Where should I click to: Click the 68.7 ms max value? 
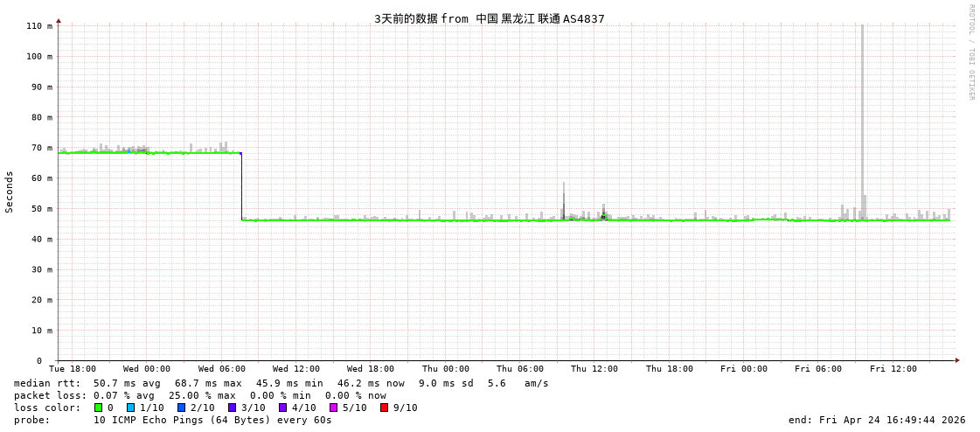pyautogui.click(x=208, y=383)
